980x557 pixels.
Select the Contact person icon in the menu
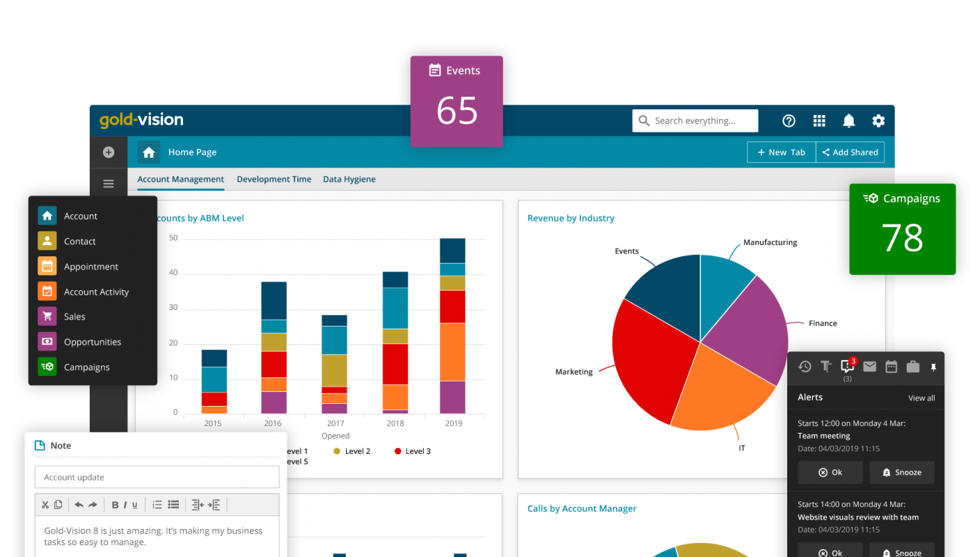coord(47,241)
